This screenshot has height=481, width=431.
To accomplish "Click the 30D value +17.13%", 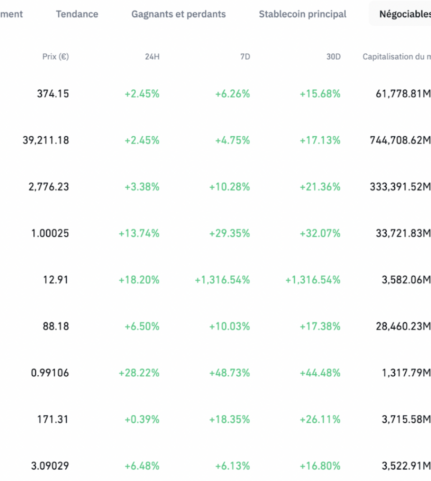I will tap(320, 140).
